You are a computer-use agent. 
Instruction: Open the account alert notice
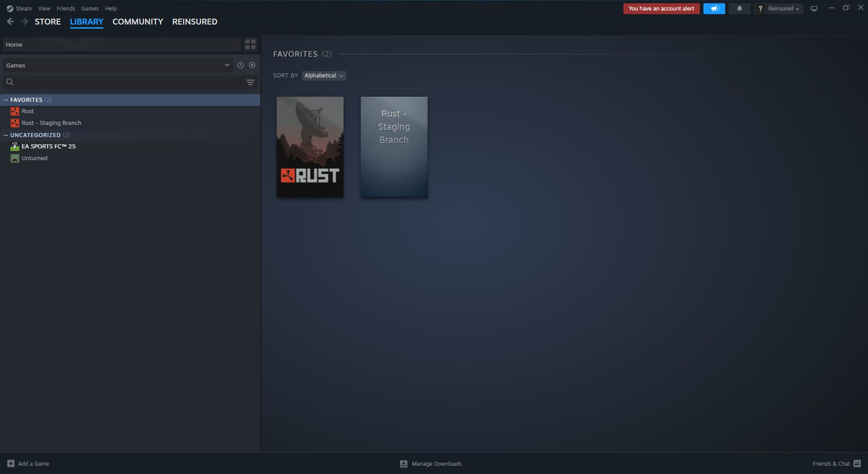661,9
